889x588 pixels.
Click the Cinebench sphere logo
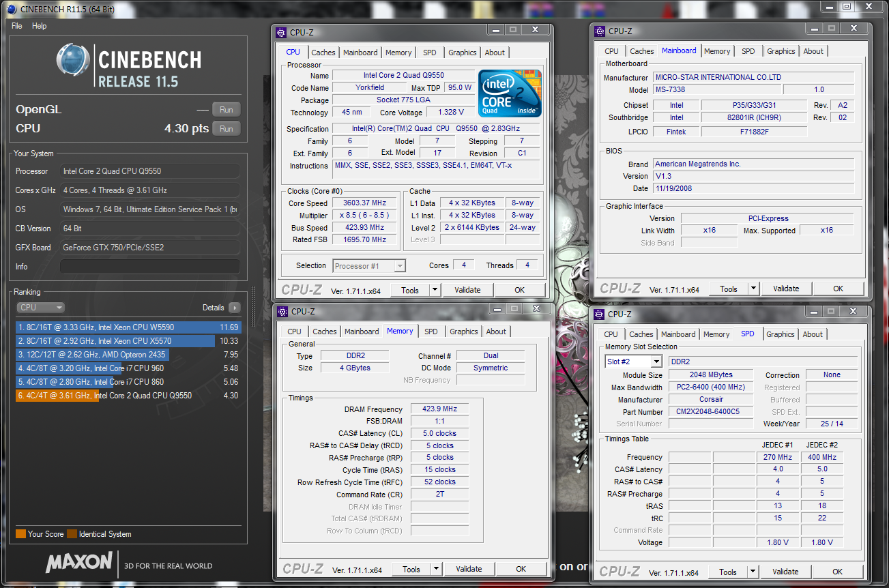[x=74, y=61]
